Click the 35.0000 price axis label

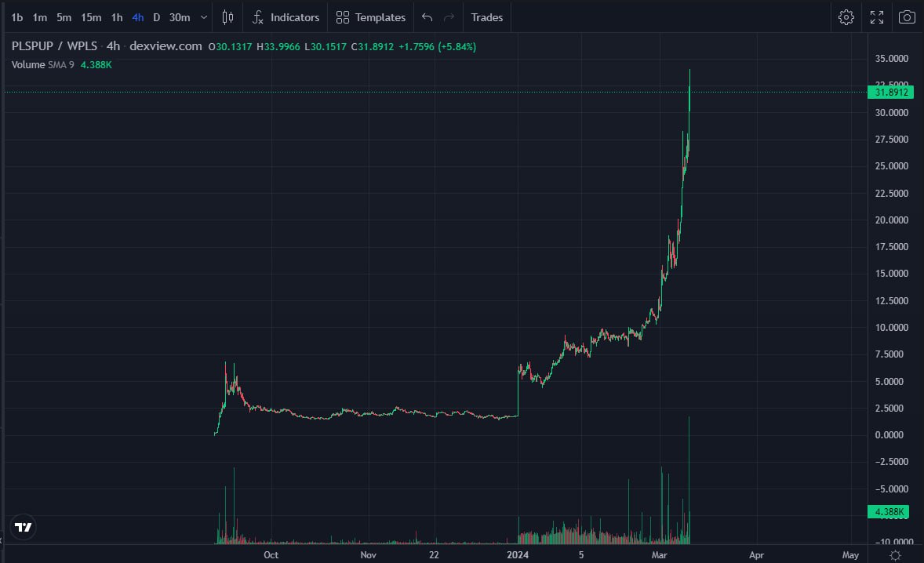point(892,58)
